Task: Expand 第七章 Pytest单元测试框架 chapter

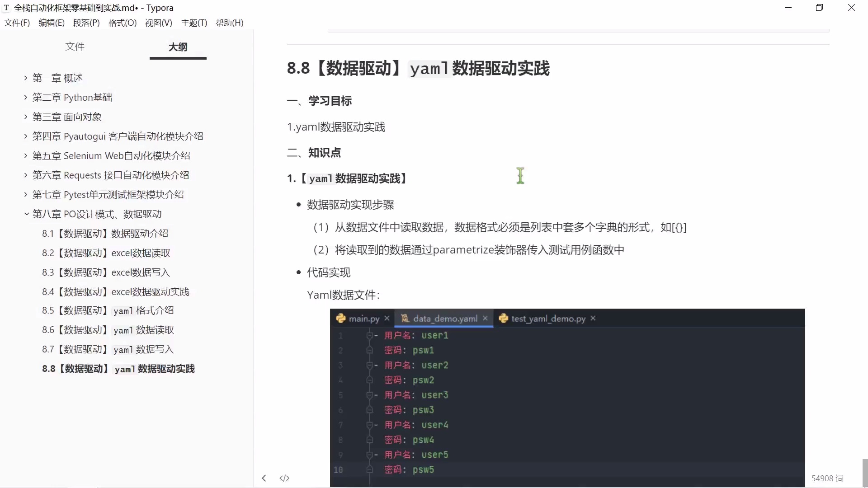Action: click(26, 195)
